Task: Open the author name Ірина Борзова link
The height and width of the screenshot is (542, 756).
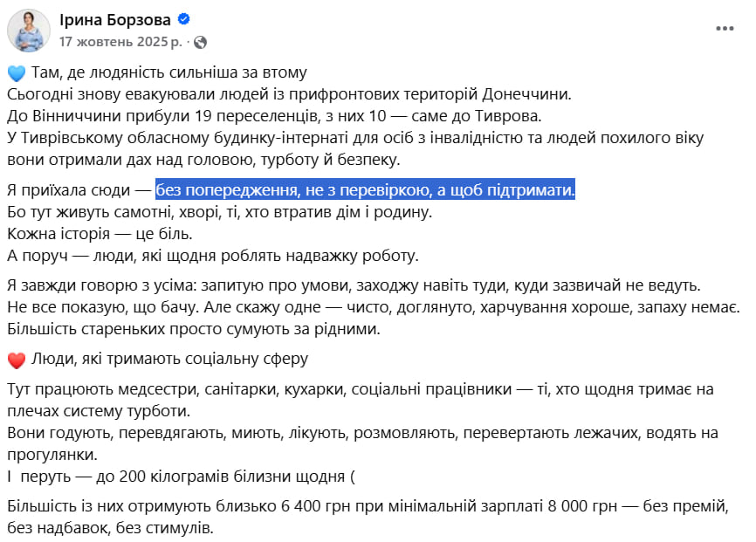Action: [115, 20]
